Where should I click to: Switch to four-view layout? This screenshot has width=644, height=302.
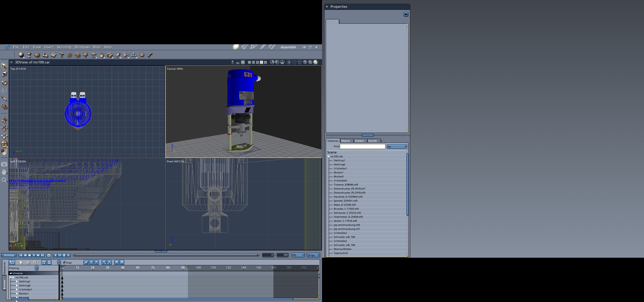[261, 62]
